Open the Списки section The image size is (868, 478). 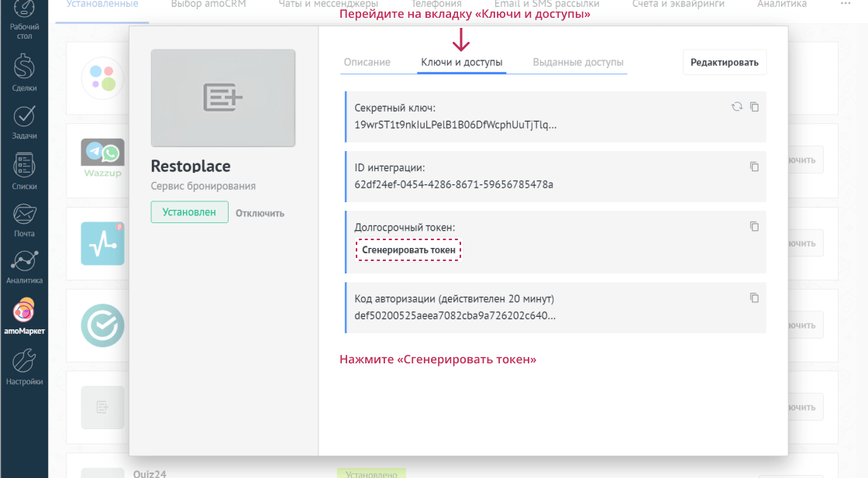tap(24, 172)
